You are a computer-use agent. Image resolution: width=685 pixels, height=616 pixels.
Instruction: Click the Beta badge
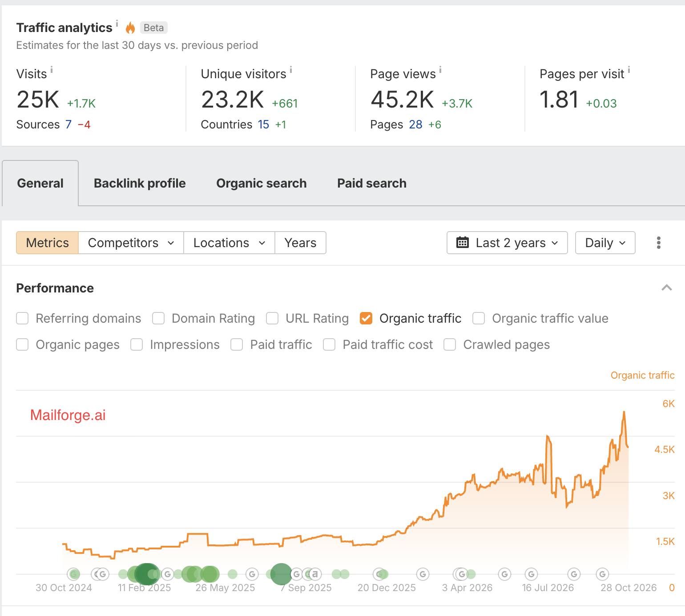point(154,28)
